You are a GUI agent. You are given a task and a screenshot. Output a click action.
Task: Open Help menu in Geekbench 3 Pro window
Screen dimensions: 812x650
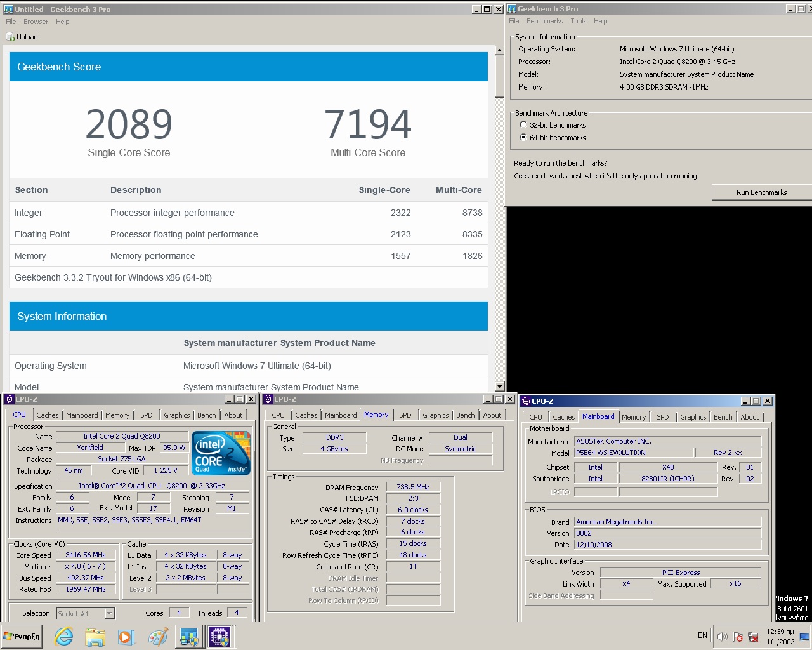coord(600,21)
